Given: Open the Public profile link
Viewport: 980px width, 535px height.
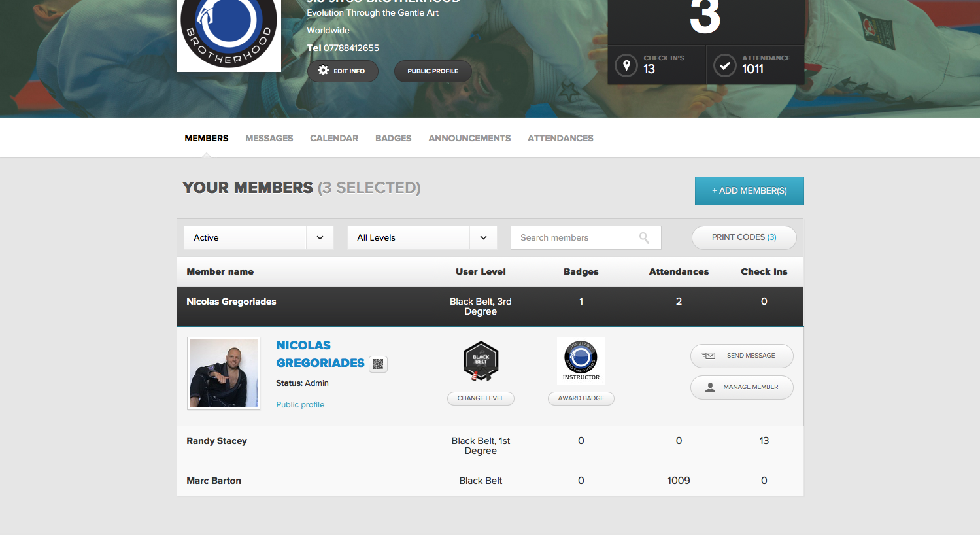Looking at the screenshot, I should pos(300,405).
